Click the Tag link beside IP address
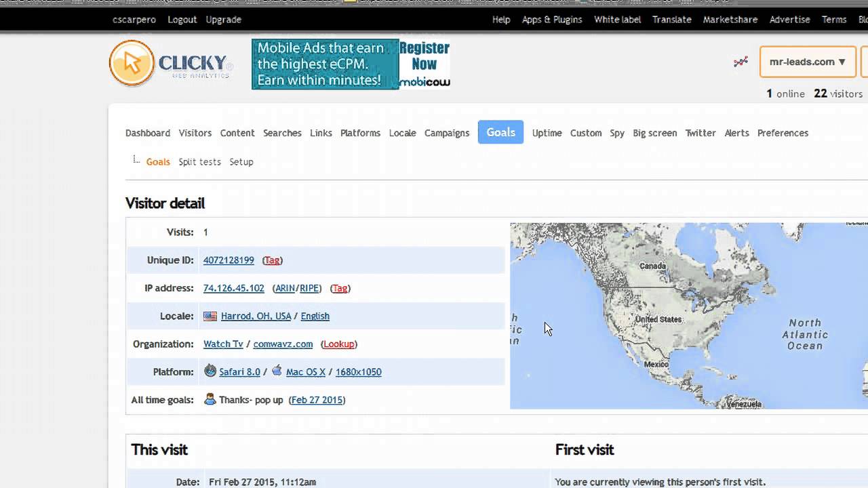Viewport: 868px width, 488px height. click(x=340, y=288)
